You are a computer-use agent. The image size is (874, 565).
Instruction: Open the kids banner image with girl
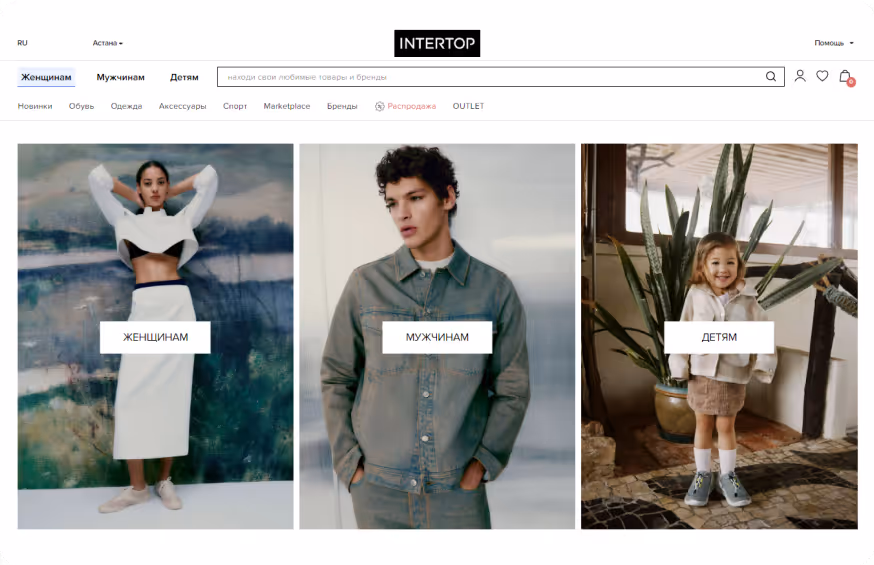(x=719, y=337)
